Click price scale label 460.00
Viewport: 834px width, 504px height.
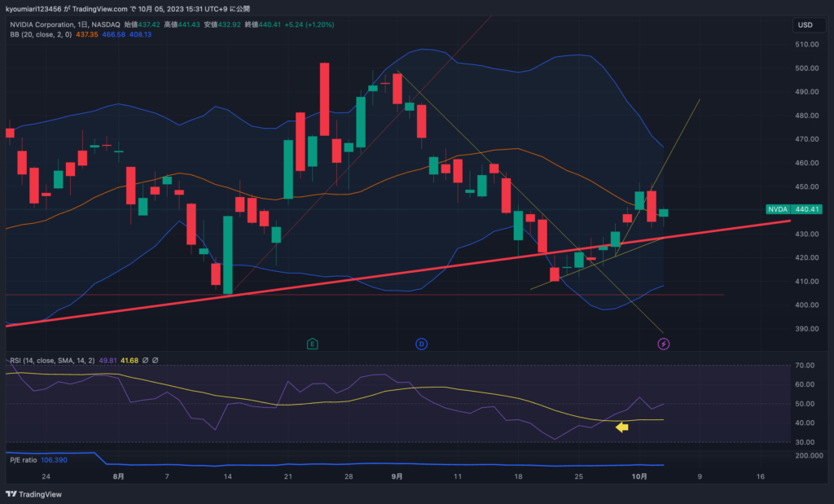pos(807,163)
